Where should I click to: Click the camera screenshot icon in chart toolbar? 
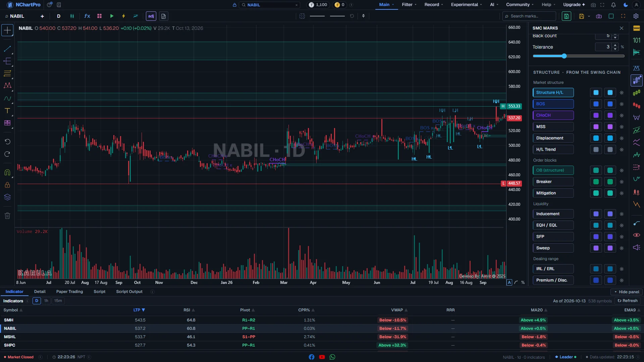click(599, 16)
